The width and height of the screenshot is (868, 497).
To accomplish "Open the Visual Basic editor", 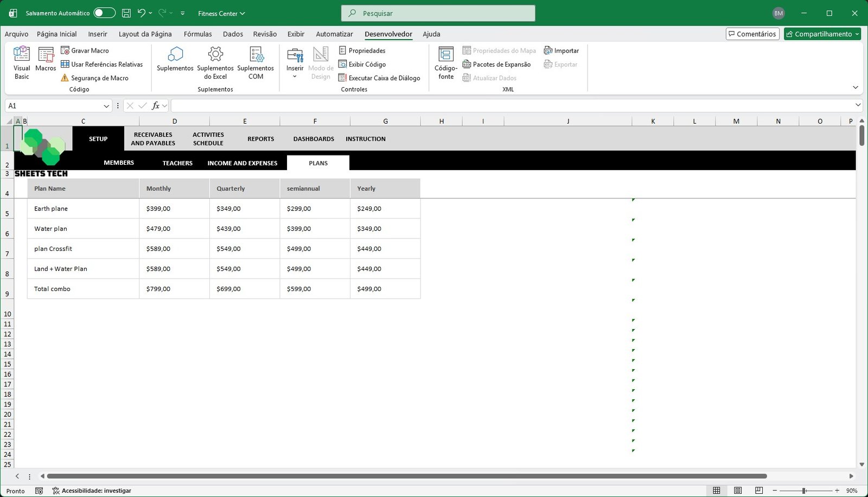I will point(22,62).
